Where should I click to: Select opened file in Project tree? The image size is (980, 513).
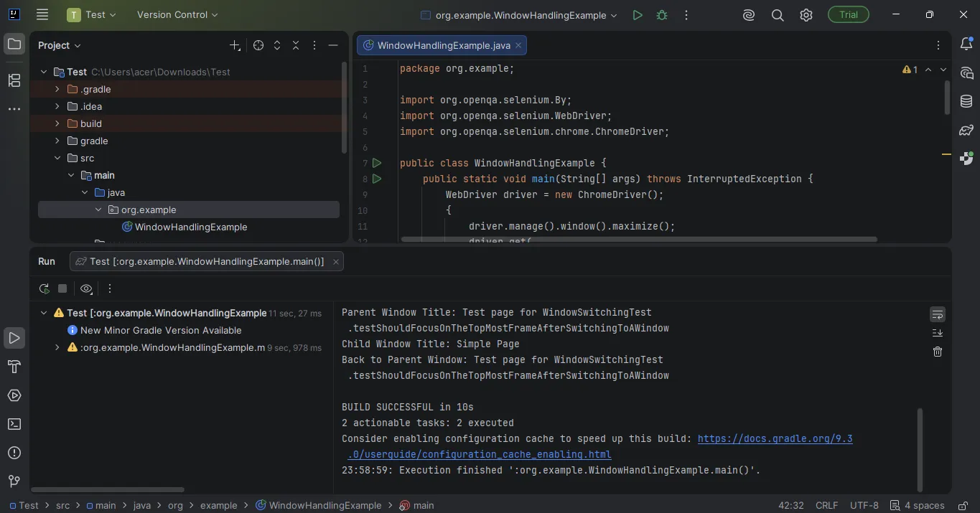coord(258,45)
